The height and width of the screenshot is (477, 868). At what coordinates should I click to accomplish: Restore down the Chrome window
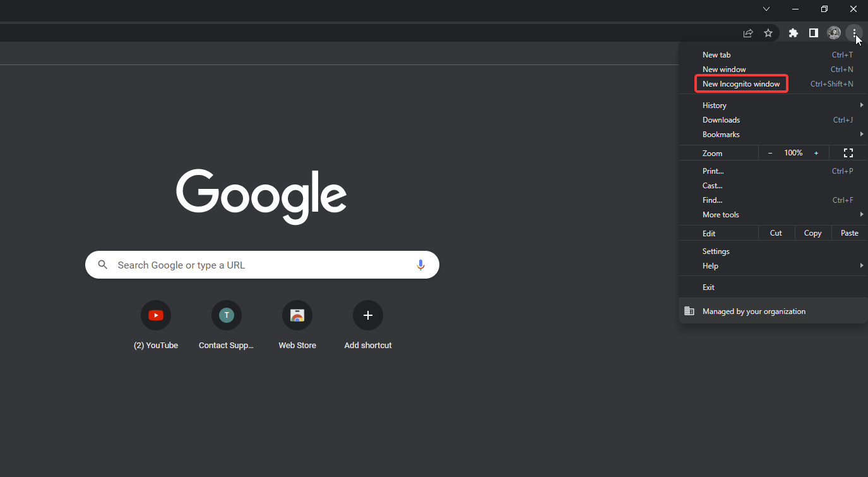point(824,9)
